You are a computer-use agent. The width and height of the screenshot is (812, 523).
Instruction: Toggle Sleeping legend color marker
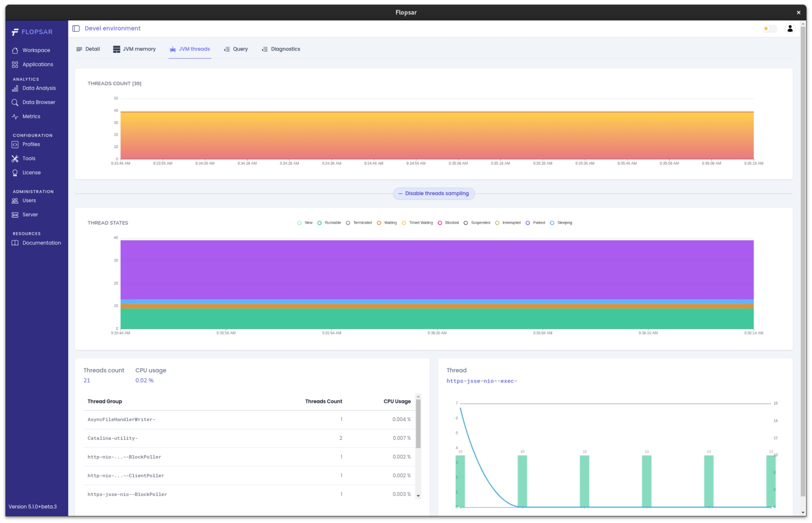552,223
